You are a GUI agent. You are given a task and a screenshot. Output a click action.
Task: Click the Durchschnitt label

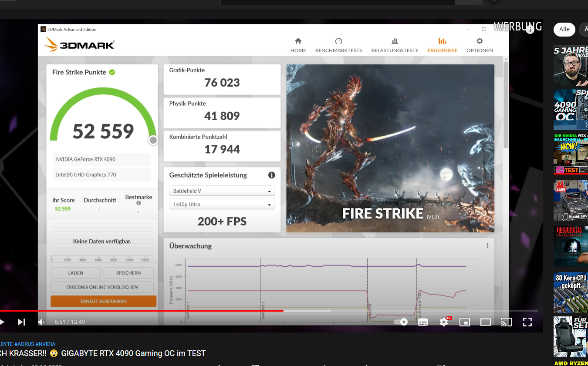[x=100, y=200]
